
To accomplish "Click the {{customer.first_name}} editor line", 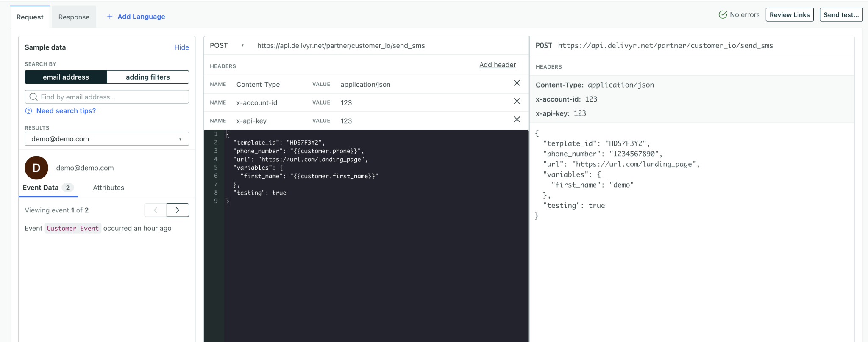I will pos(309,176).
